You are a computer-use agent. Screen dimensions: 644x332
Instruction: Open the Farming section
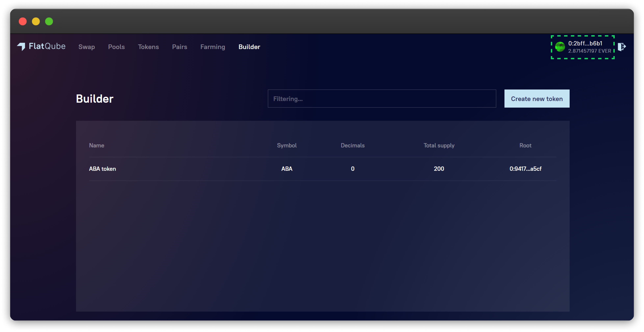[212, 47]
